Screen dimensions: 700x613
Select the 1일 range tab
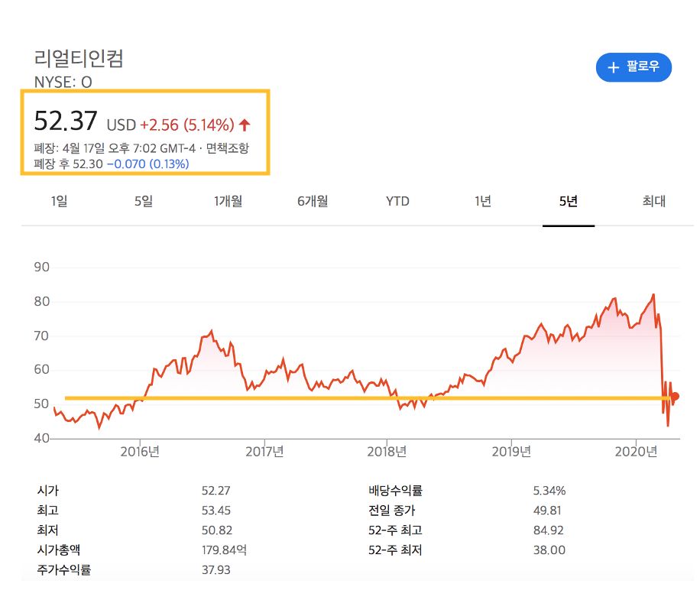[x=59, y=201]
